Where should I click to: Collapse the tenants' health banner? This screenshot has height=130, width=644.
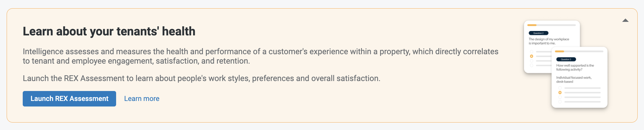click(625, 20)
